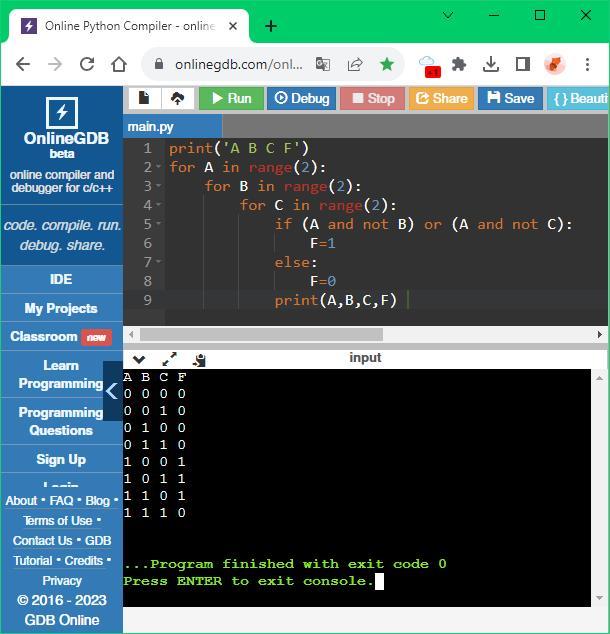This screenshot has height=634, width=610.
Task: Open the Blog link
Action: [x=97, y=501]
